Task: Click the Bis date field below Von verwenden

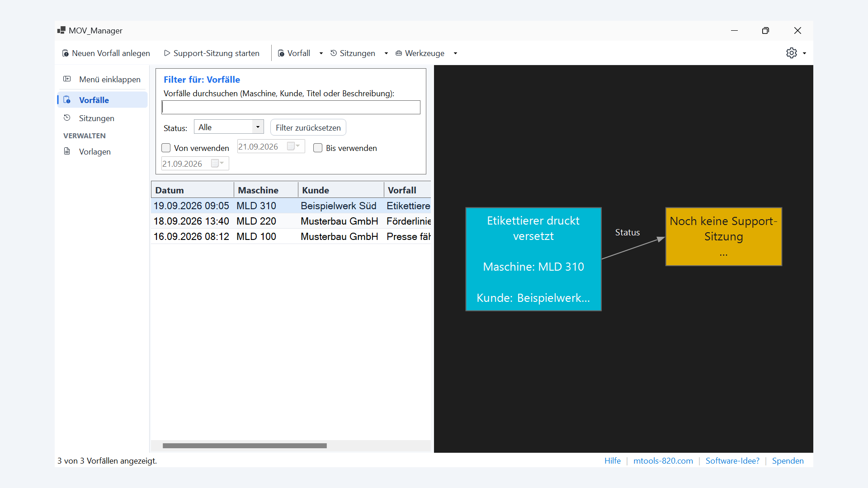Action: point(195,164)
